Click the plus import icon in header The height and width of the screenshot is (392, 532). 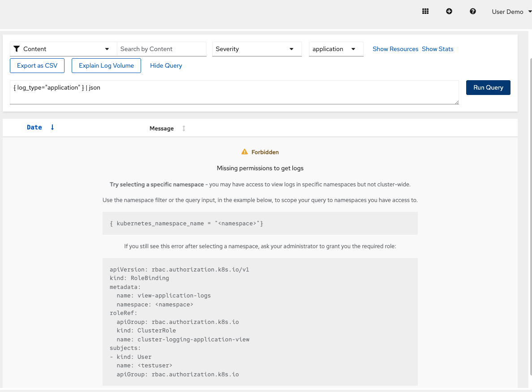(449, 12)
